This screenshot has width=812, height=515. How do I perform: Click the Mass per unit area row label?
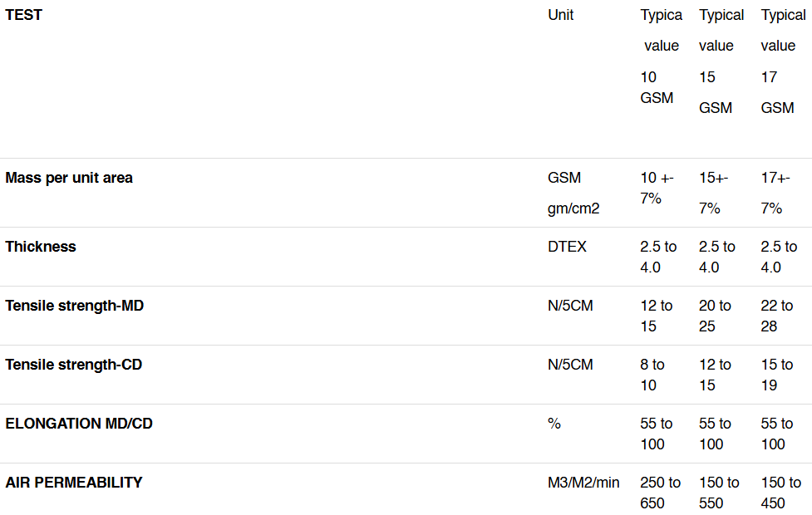coord(69,178)
